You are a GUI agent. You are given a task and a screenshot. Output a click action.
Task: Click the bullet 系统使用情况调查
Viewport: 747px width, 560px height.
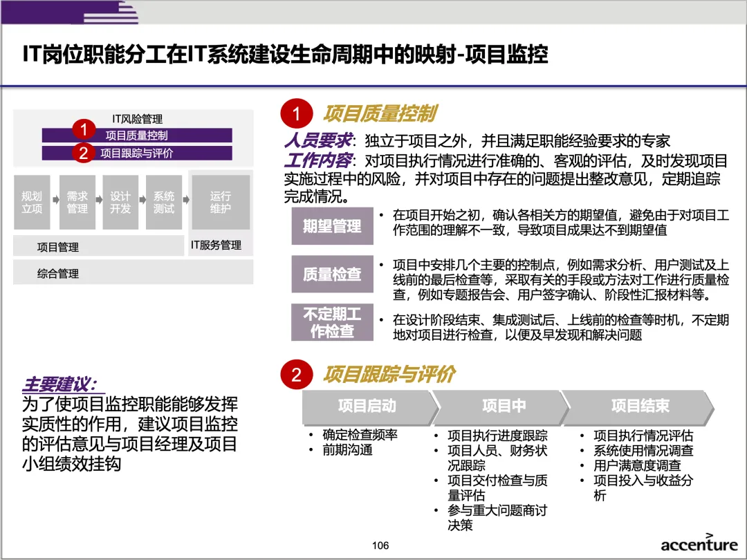coord(643,450)
